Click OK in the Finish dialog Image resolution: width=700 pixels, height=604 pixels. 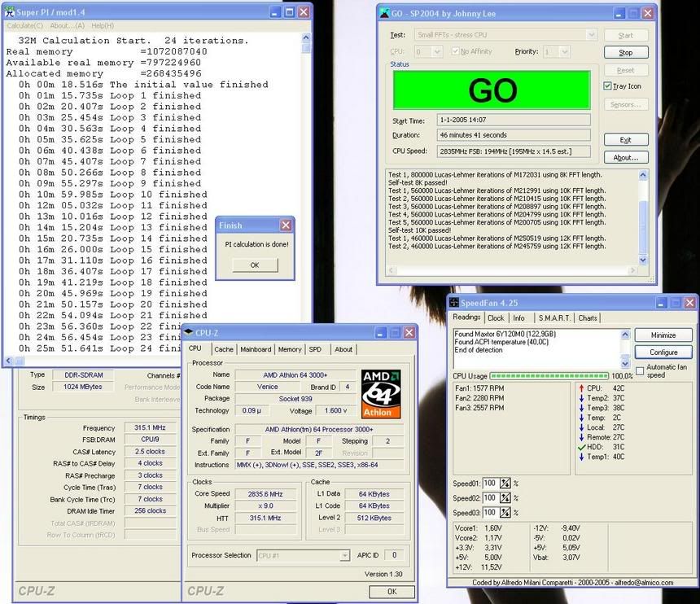(x=255, y=265)
